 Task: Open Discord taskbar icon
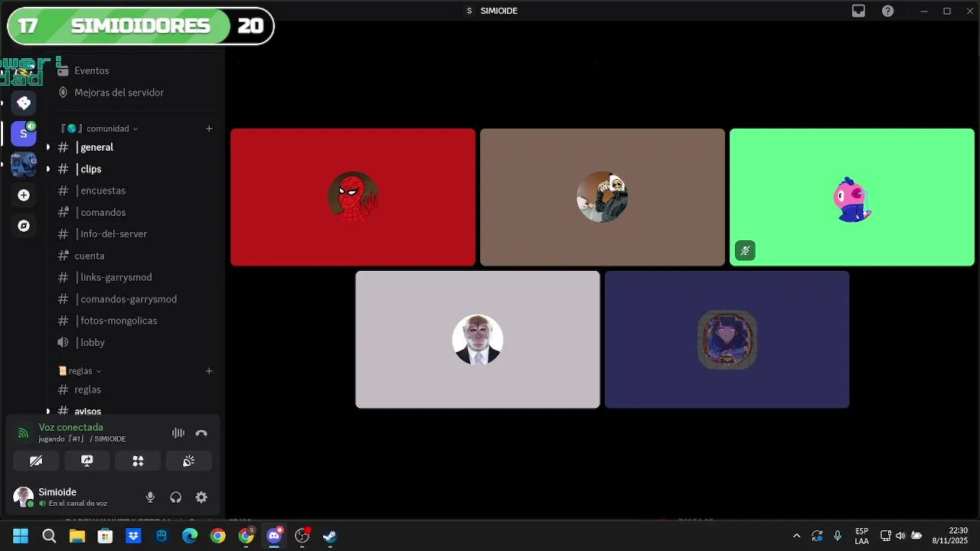pyautogui.click(x=274, y=536)
